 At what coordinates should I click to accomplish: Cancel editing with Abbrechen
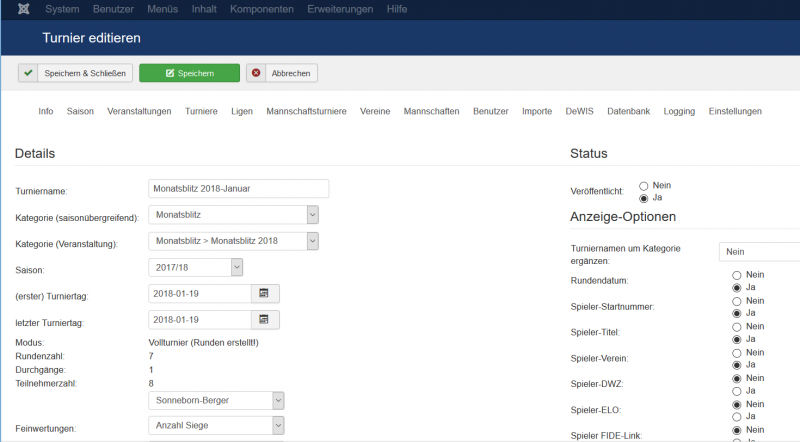click(x=282, y=73)
